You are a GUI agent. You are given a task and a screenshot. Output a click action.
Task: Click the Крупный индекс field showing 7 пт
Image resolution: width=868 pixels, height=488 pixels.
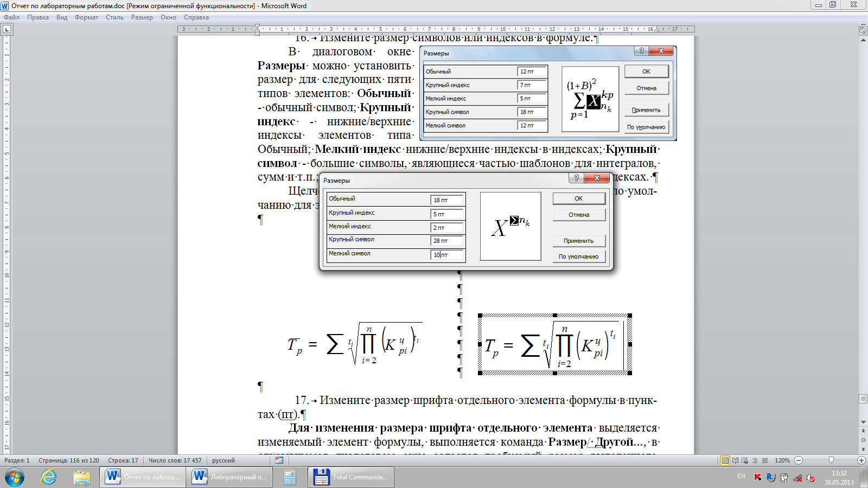coord(532,85)
